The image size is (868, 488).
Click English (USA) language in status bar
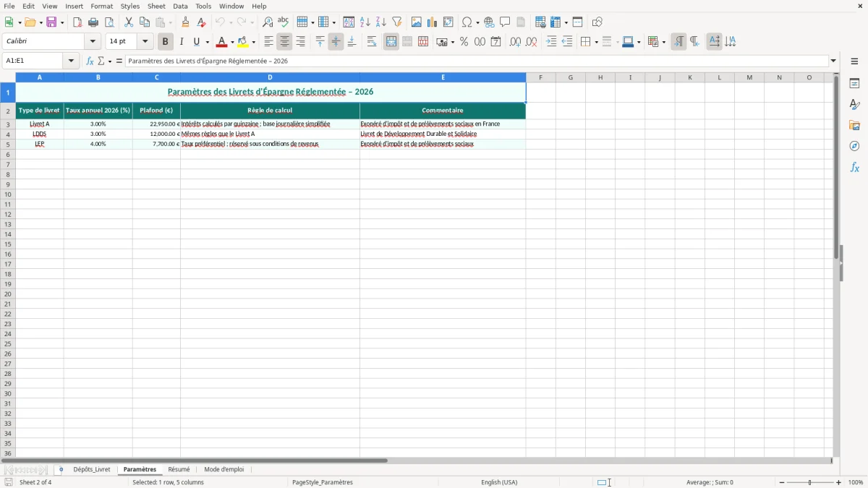tap(499, 482)
